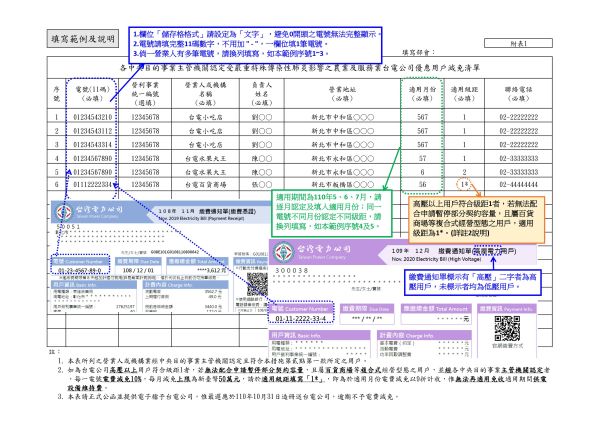Select meter number 01234543112 in row 2
This screenshot has width=600, height=424.
tap(93, 131)
